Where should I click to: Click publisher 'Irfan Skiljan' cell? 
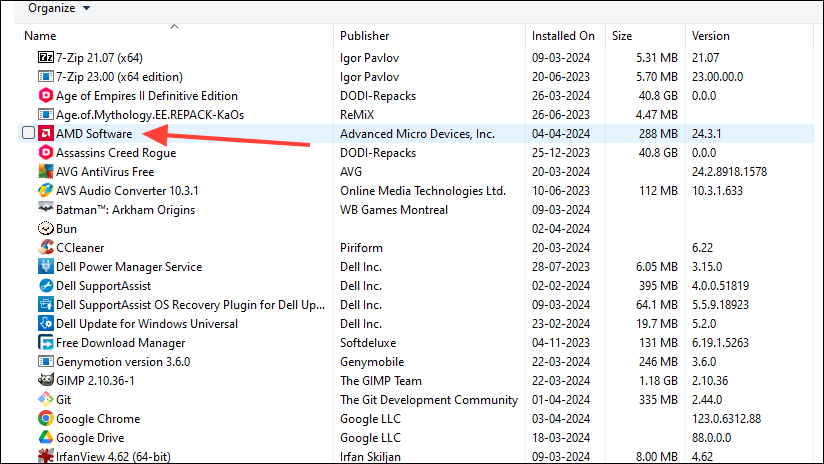(370, 457)
